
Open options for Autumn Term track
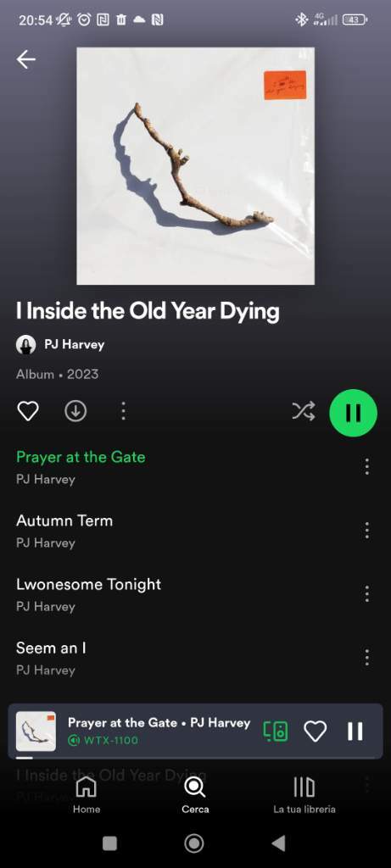366,531
